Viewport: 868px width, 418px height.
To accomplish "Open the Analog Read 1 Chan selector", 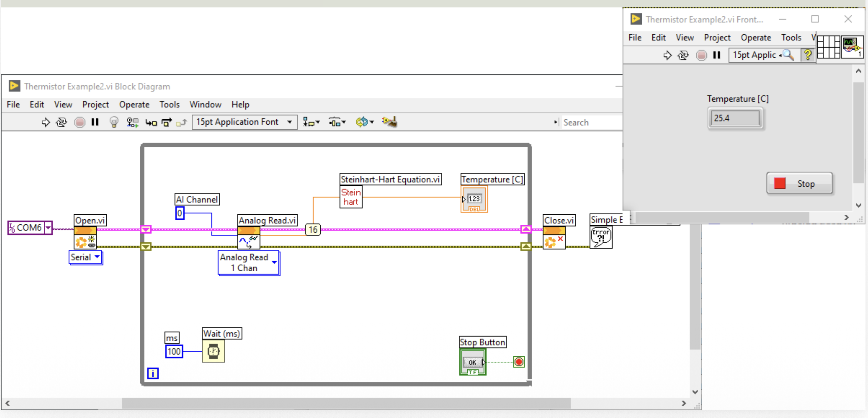I will pyautogui.click(x=249, y=263).
